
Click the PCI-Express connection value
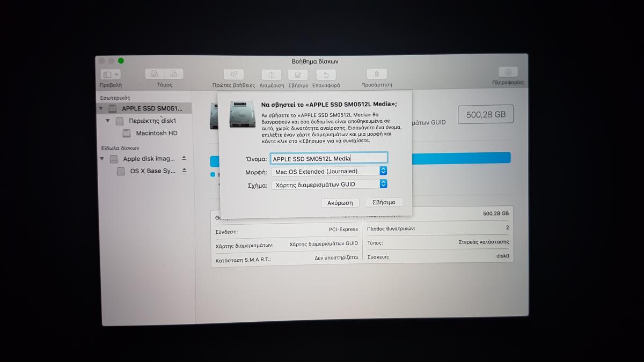343,230
